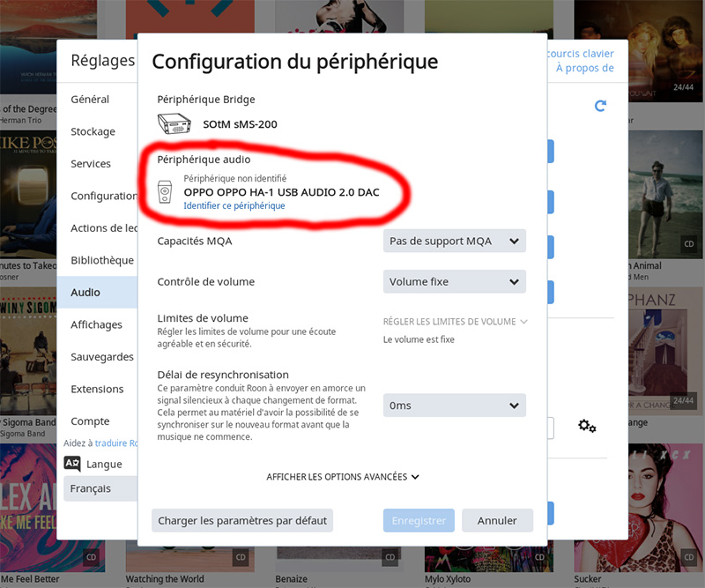705x588 pixels.
Task: Open device settings via the gears icon
Action: (587, 426)
